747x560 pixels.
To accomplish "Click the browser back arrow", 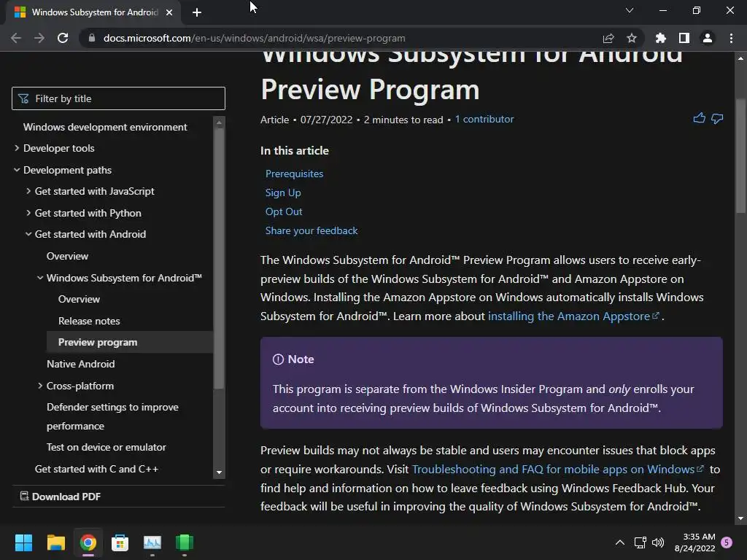I will tap(16, 38).
